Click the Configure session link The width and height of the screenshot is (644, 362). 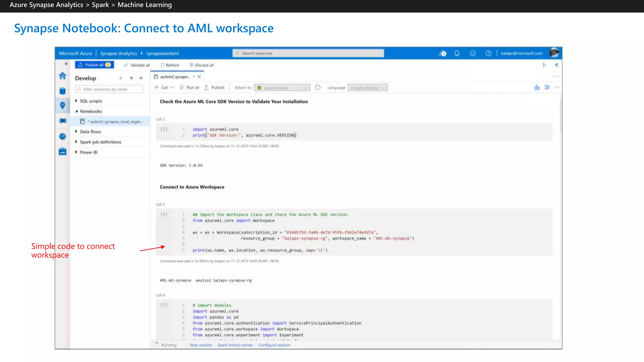click(x=274, y=345)
